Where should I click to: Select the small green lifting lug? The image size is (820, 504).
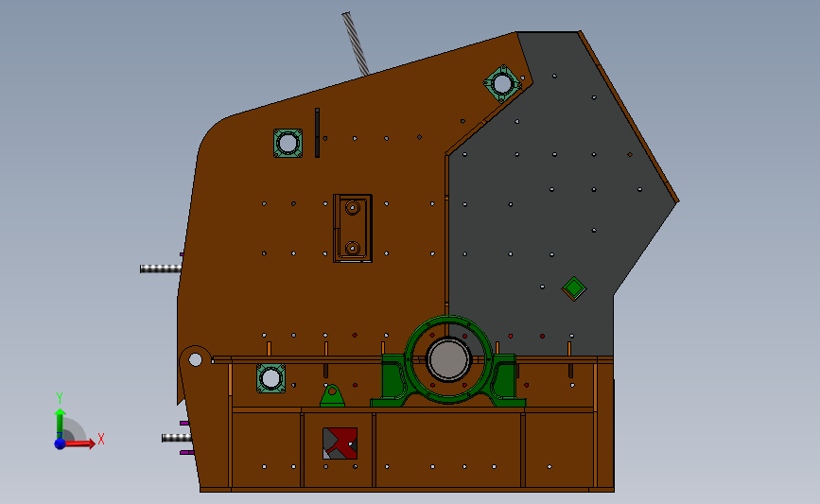pos(333,395)
